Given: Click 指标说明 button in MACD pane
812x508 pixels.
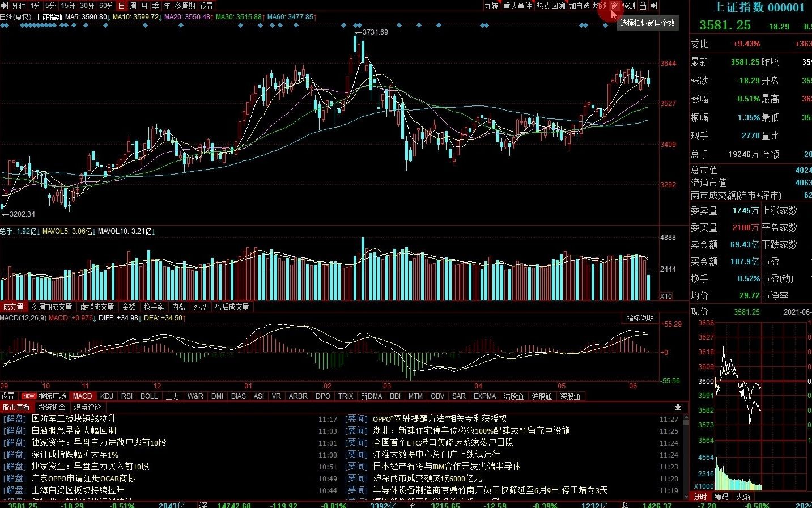Looking at the screenshot, I should pyautogui.click(x=640, y=318).
